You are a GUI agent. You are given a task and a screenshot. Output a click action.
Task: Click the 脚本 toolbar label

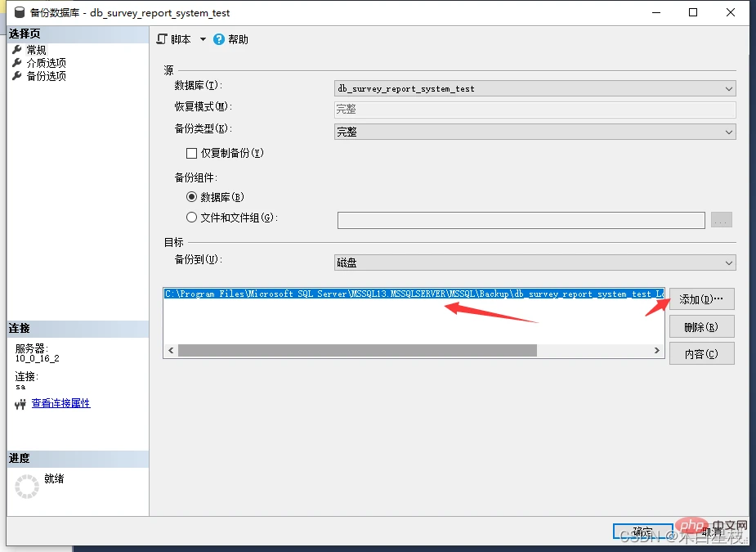(181, 39)
